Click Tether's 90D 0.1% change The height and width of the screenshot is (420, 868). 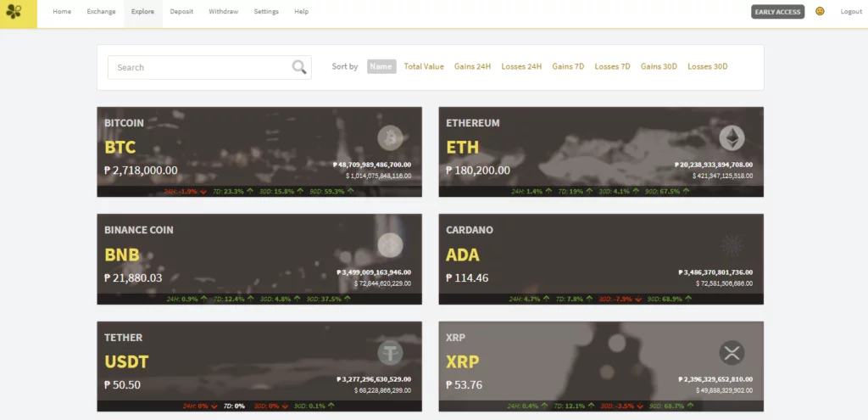click(x=314, y=406)
